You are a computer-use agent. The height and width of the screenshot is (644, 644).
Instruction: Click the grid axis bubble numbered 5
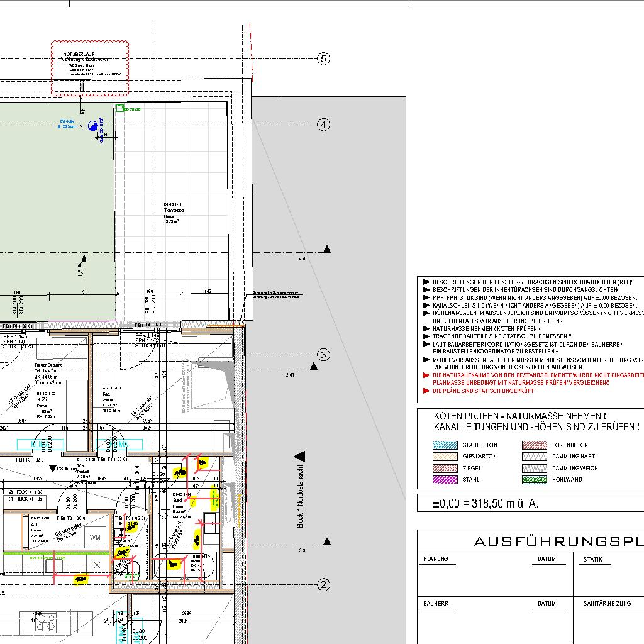pos(323,59)
